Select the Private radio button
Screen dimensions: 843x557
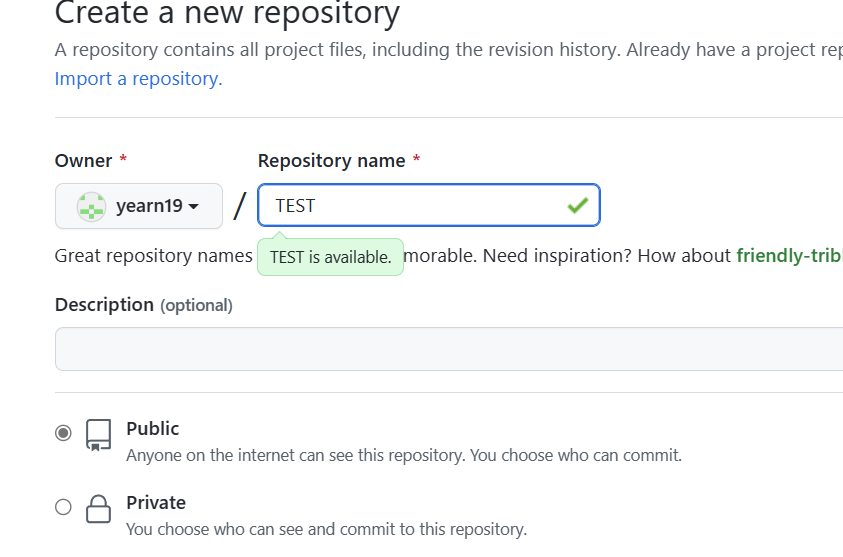click(x=63, y=506)
